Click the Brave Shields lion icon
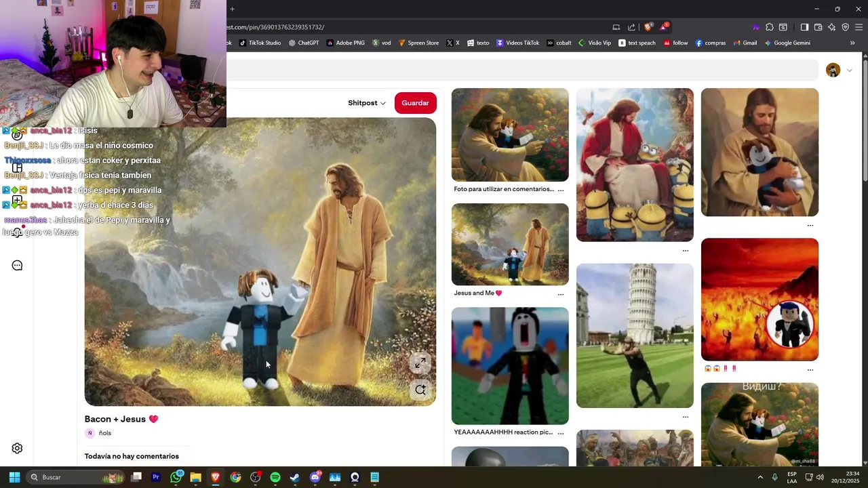The image size is (868, 488). click(x=648, y=27)
